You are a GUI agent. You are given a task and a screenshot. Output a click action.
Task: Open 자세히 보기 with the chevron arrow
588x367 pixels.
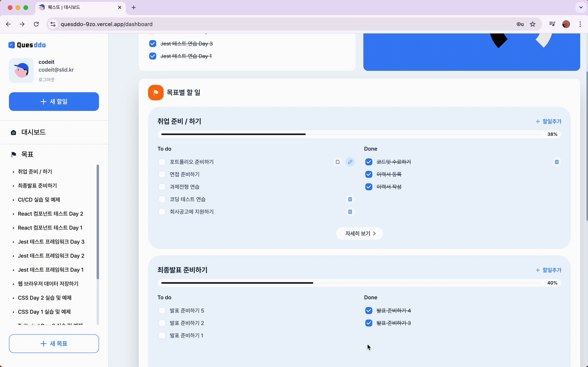click(x=359, y=233)
